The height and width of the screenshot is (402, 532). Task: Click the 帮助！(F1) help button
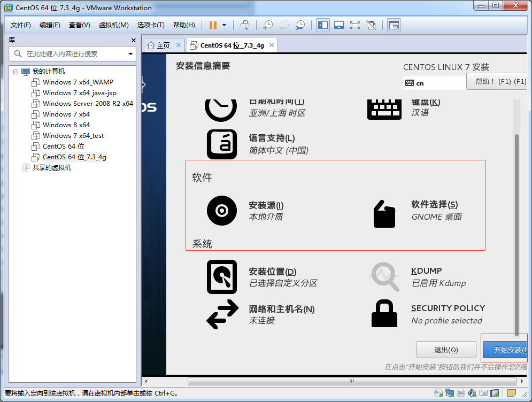click(x=497, y=82)
